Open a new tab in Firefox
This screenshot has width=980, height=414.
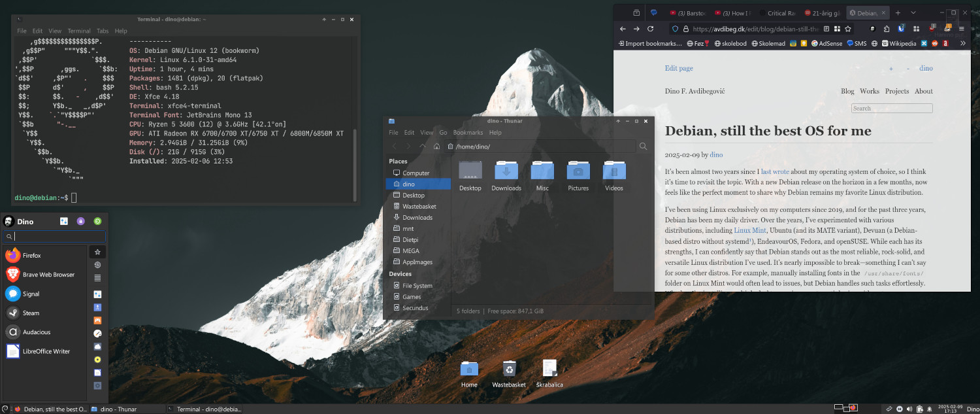pos(898,12)
